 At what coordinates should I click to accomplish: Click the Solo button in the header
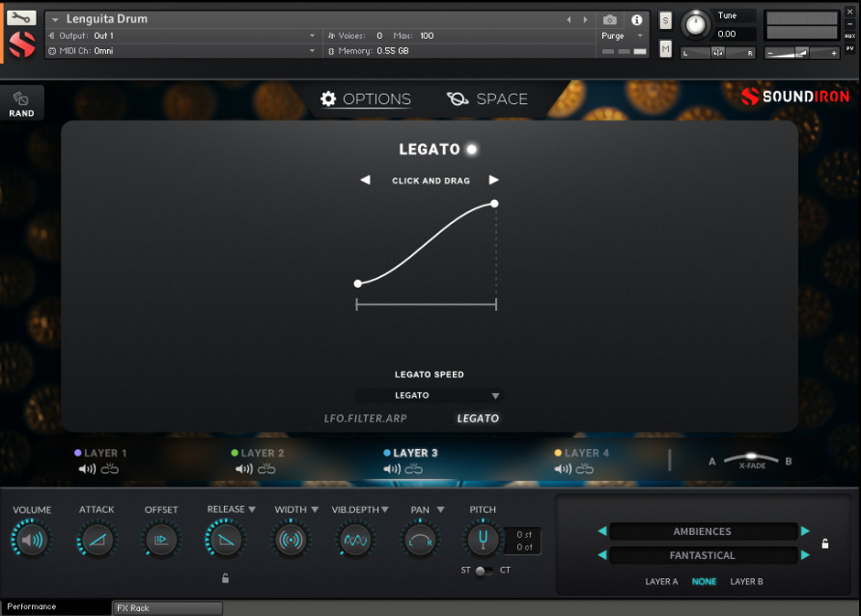664,20
